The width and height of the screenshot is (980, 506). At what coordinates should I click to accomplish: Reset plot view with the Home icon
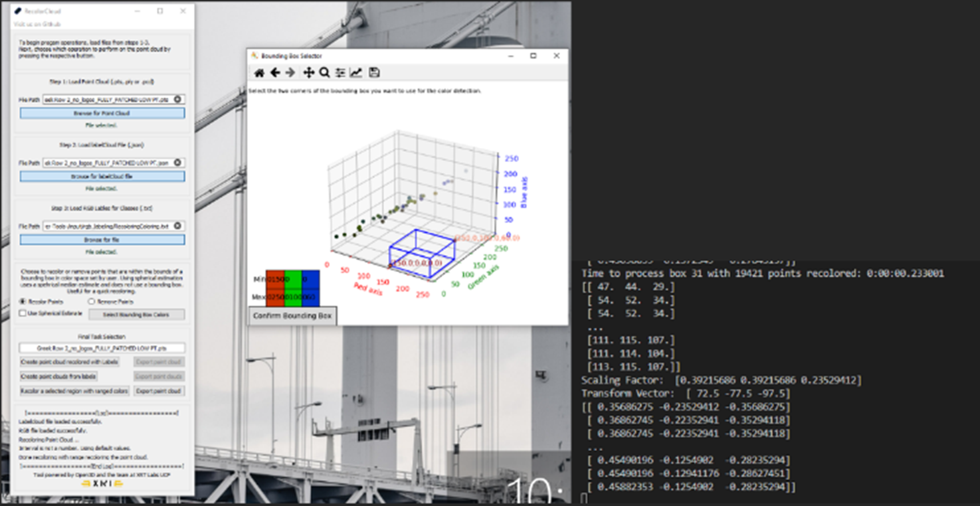[259, 73]
